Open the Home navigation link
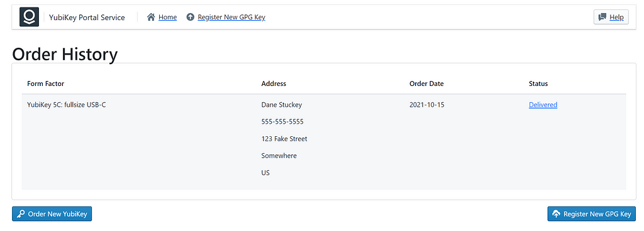 pyautogui.click(x=167, y=17)
